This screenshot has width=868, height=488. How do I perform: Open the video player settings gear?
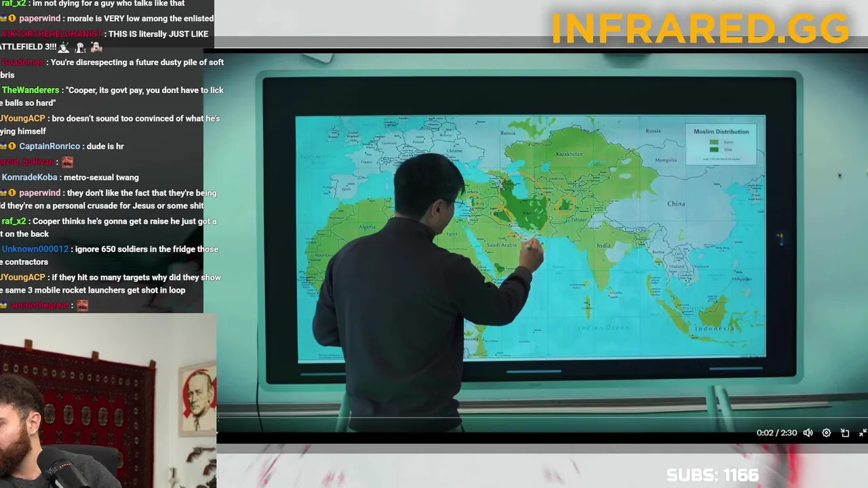coord(826,433)
